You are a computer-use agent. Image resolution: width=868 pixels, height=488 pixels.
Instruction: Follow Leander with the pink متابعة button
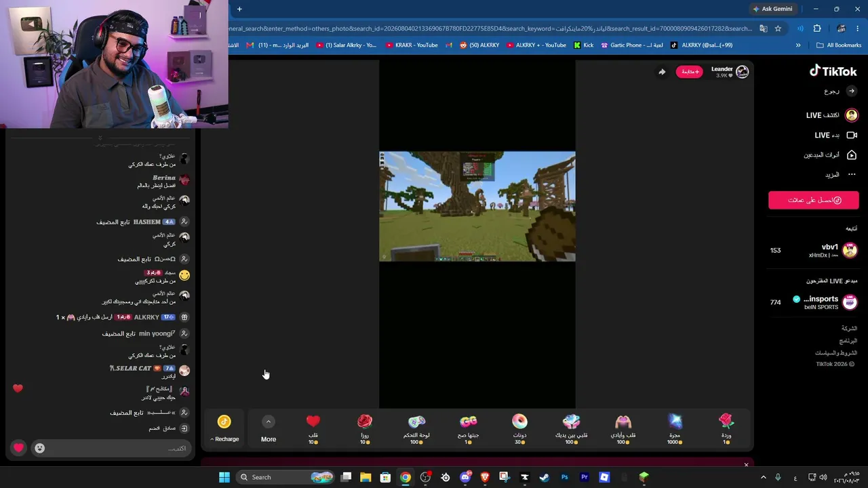(689, 72)
